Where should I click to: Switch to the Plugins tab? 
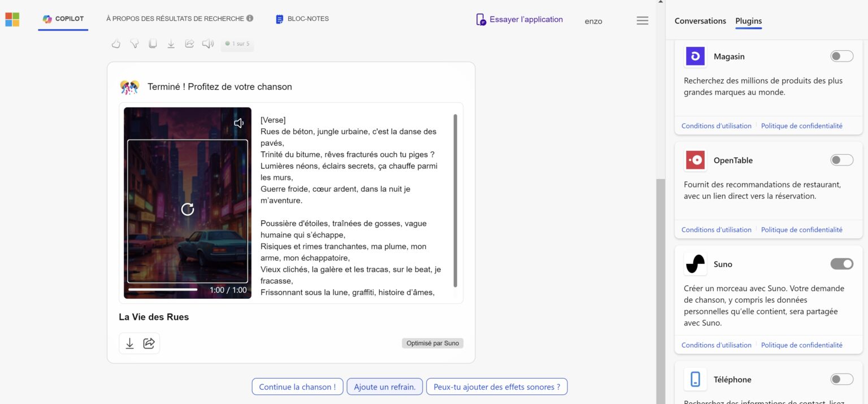coord(748,21)
